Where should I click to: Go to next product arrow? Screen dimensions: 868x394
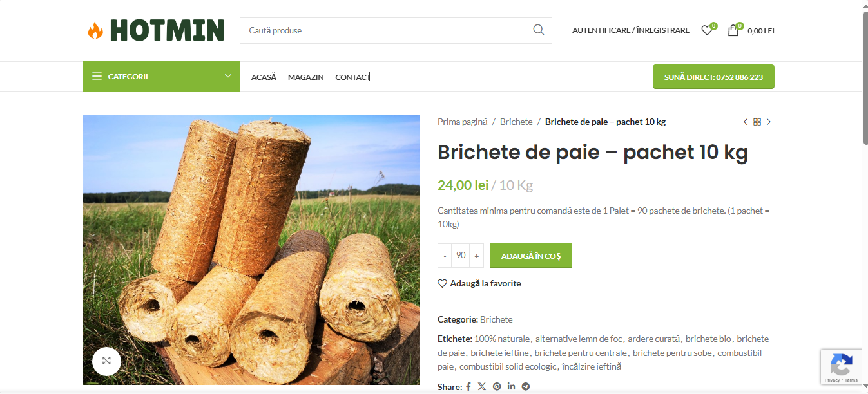point(769,122)
